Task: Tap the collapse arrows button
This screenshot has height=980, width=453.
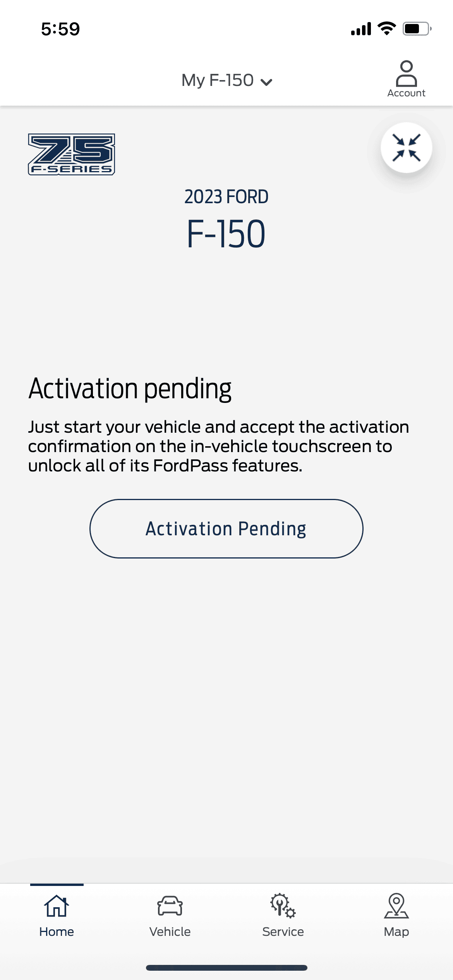Action: (406, 147)
